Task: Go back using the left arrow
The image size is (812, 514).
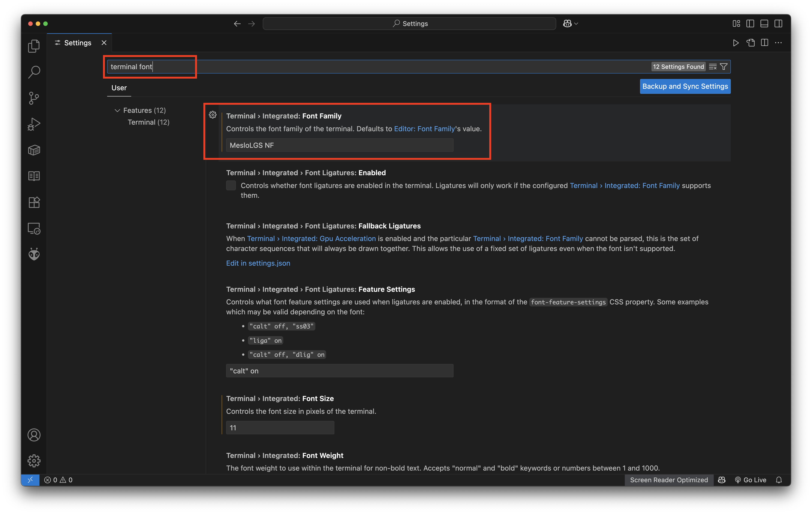Action: click(237, 24)
